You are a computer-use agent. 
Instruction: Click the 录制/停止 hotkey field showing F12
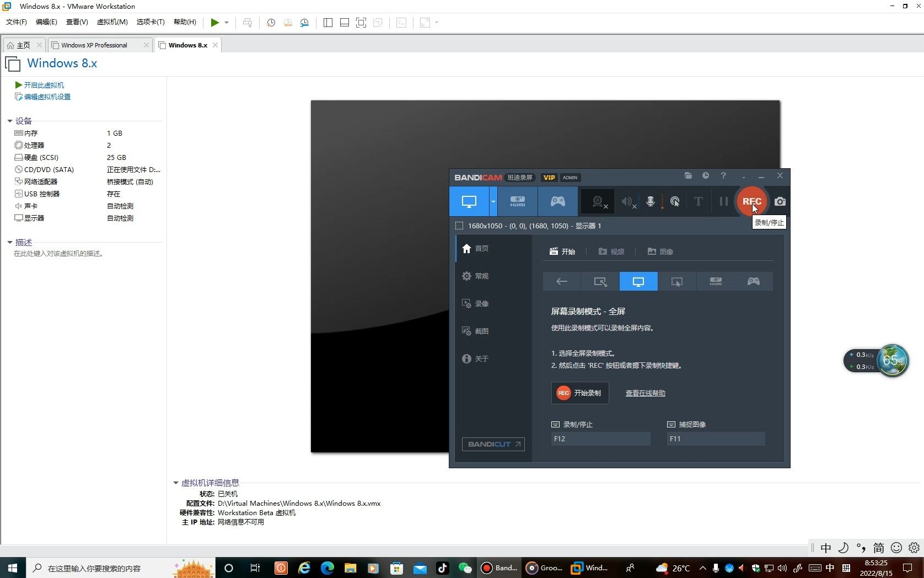pyautogui.click(x=600, y=438)
